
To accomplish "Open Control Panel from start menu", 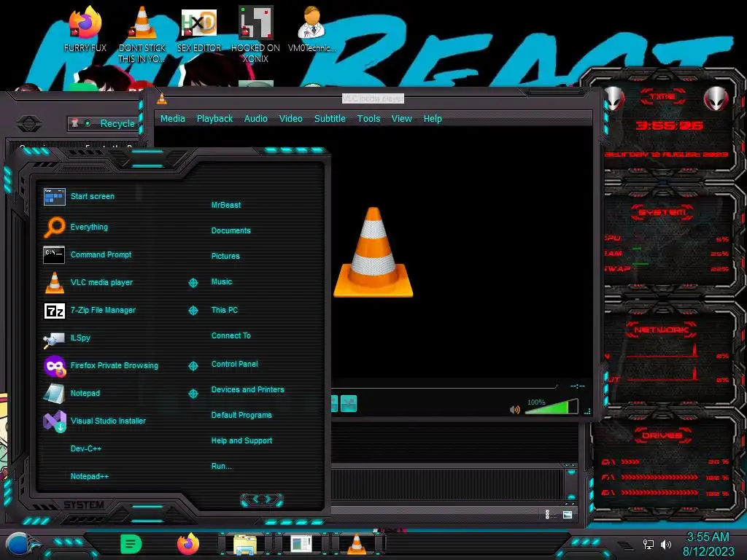I will click(x=234, y=365).
